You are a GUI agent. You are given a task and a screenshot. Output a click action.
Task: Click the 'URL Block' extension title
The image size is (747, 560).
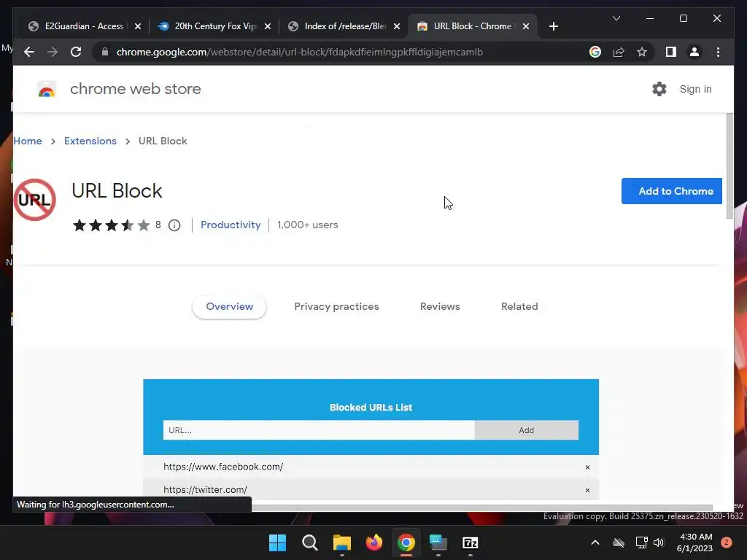(x=117, y=191)
